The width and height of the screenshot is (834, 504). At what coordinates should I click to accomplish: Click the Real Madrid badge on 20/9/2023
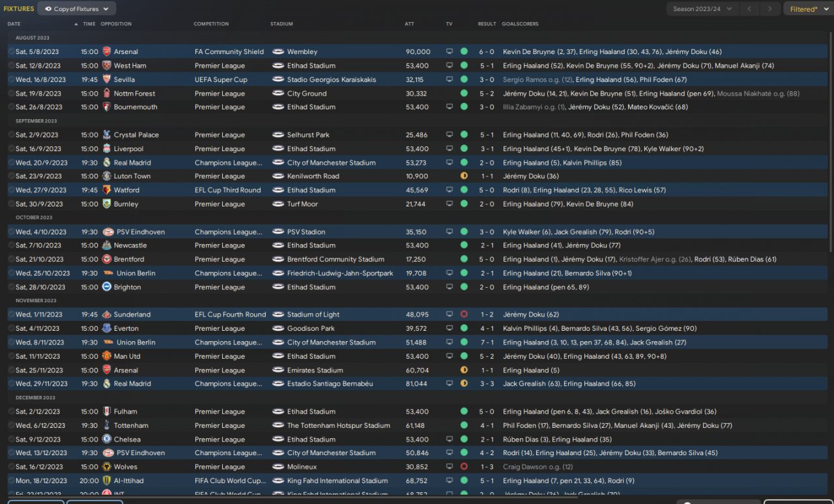coord(107,163)
